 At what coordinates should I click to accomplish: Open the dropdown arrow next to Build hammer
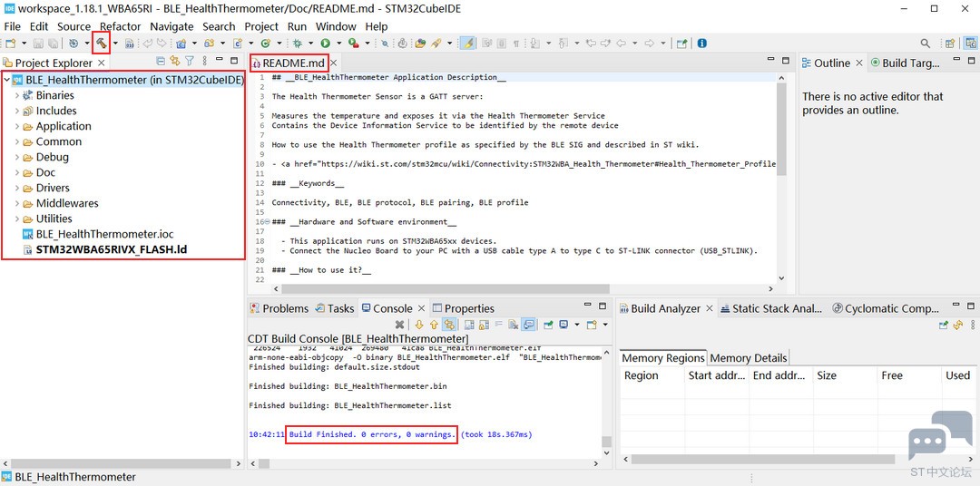pyautogui.click(x=115, y=44)
